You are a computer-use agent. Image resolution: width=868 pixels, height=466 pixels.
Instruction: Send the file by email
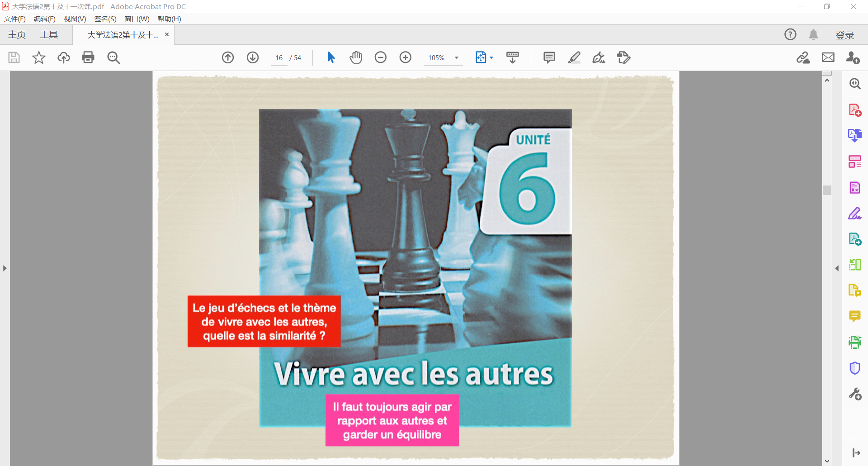(828, 57)
